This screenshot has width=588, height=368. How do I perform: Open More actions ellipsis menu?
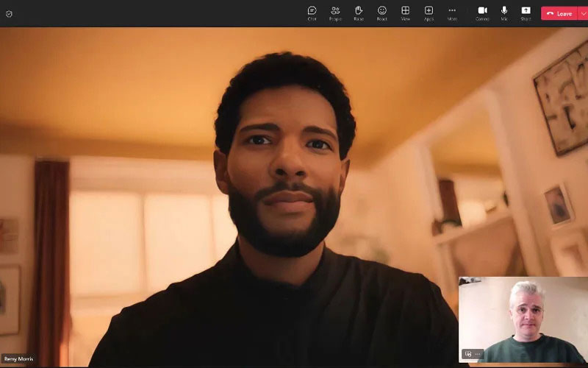coord(452,13)
